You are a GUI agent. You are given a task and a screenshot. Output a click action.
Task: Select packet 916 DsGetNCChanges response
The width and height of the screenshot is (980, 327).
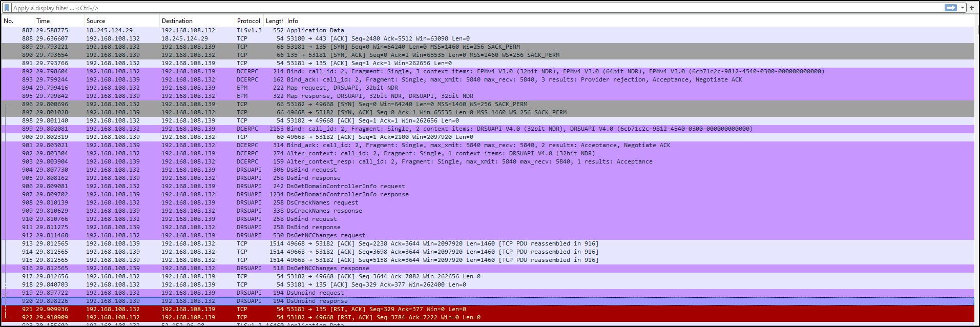328,268
